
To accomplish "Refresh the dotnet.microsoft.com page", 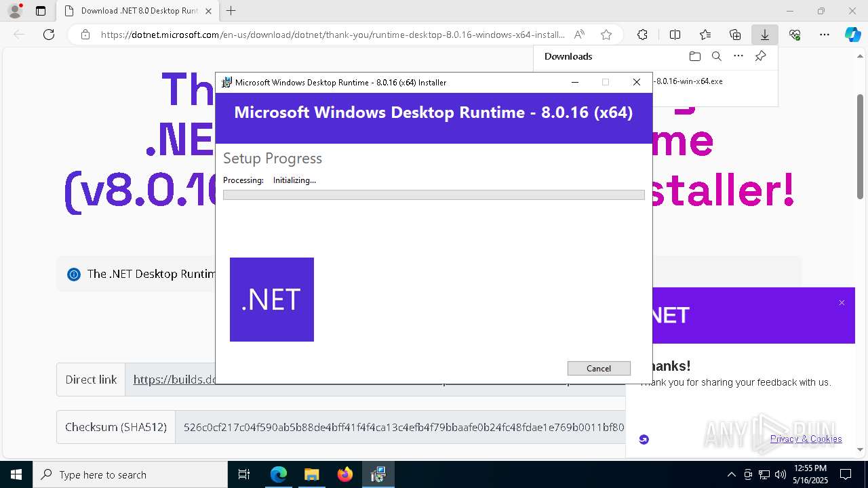I will pos(49,35).
